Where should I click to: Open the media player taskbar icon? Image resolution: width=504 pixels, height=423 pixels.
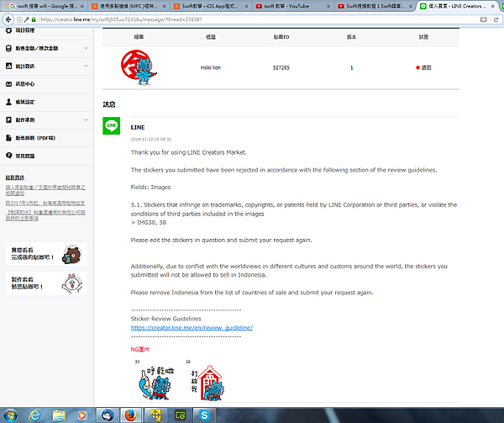[x=82, y=415]
